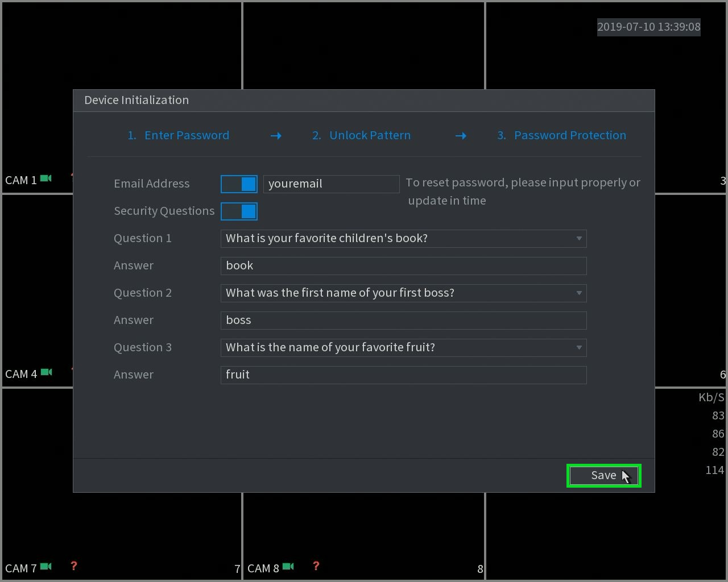Click the CAM 1 green camera icon
The width and height of the screenshot is (728, 582).
tap(46, 178)
